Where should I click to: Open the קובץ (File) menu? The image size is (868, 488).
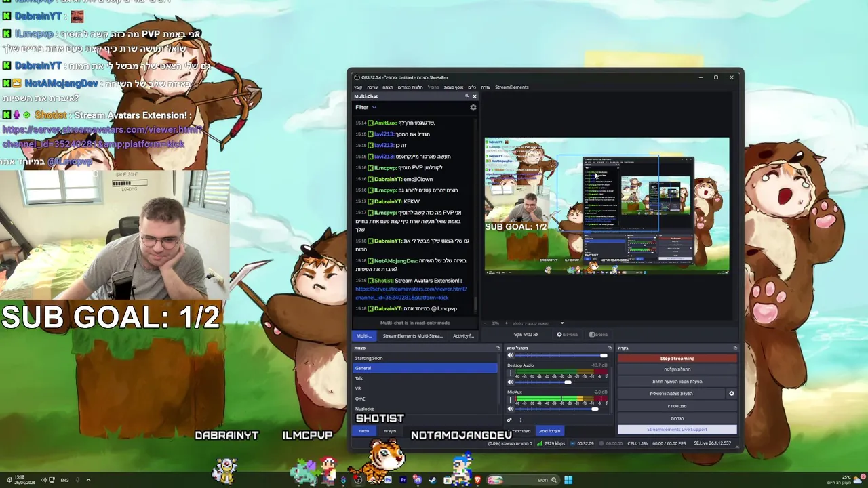click(x=358, y=87)
